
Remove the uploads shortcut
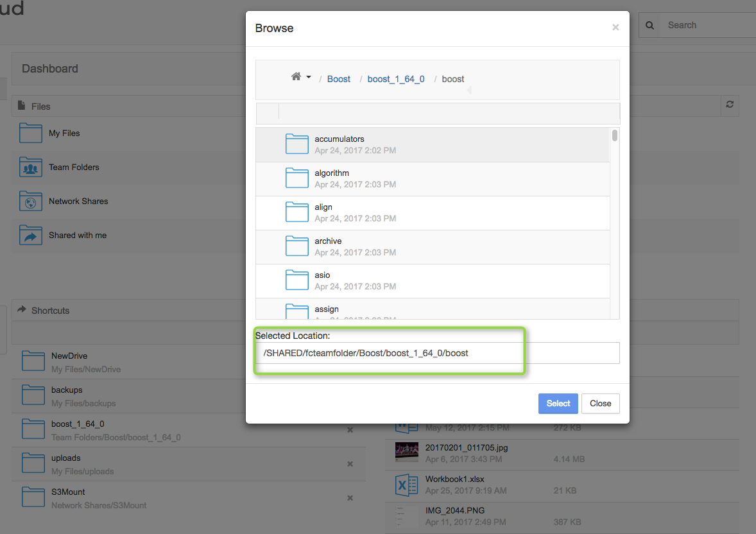click(x=350, y=464)
